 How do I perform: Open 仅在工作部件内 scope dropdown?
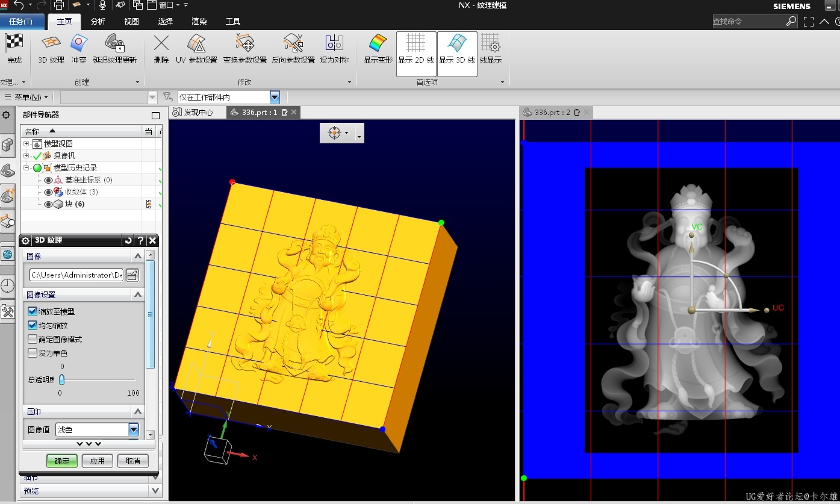pyautogui.click(x=275, y=97)
